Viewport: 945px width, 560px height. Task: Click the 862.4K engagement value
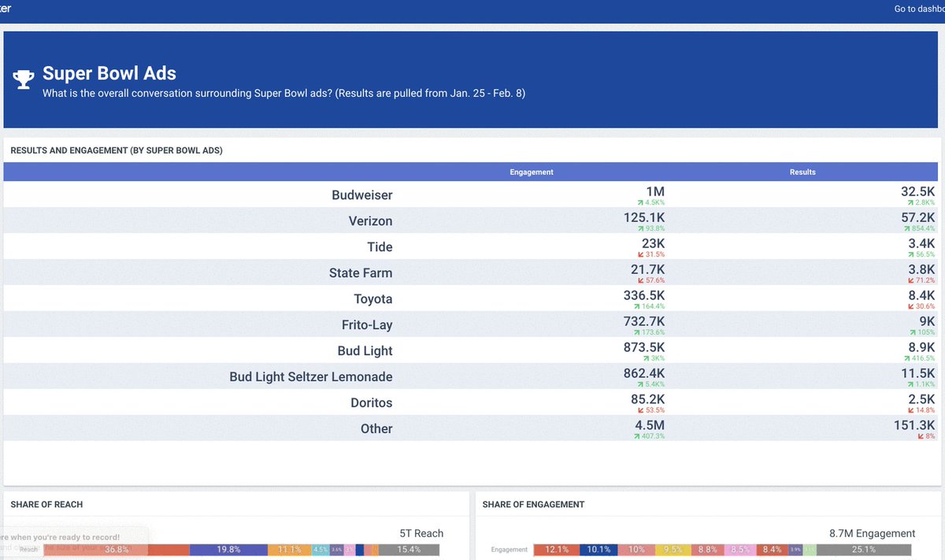(x=644, y=373)
